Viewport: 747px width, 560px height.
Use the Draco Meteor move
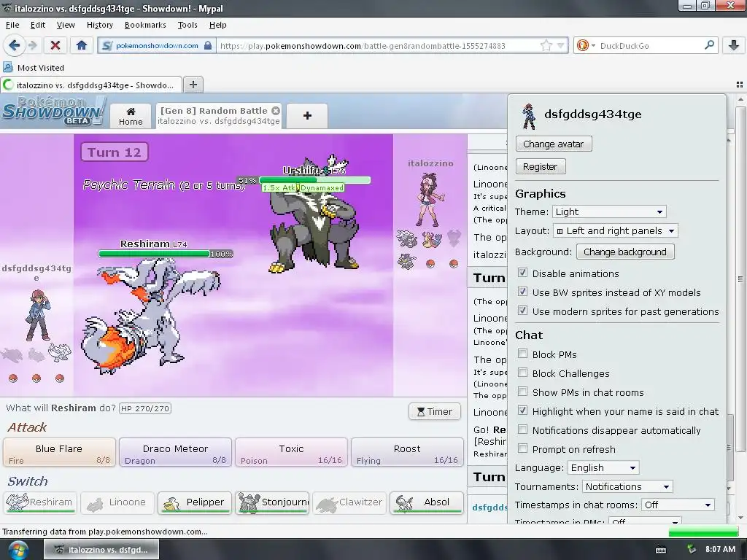[175, 452]
